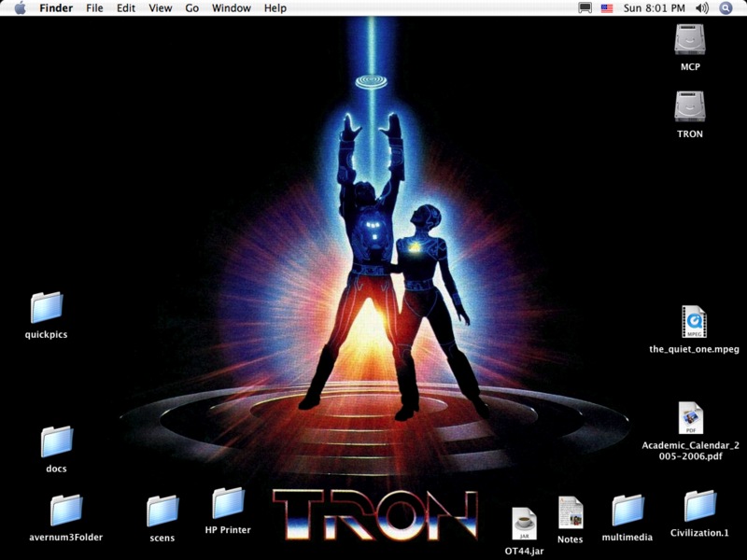The image size is (747, 560).
Task: Open the Apple menu
Action: click(x=20, y=8)
